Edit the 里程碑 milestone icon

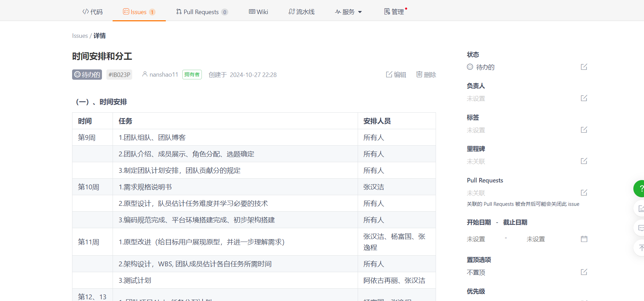tap(584, 161)
